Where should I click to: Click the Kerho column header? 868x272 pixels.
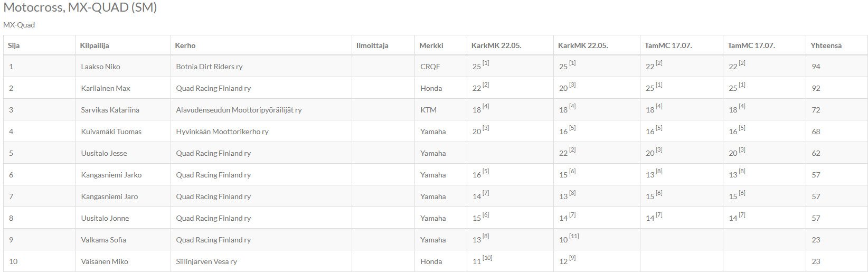[x=185, y=45]
